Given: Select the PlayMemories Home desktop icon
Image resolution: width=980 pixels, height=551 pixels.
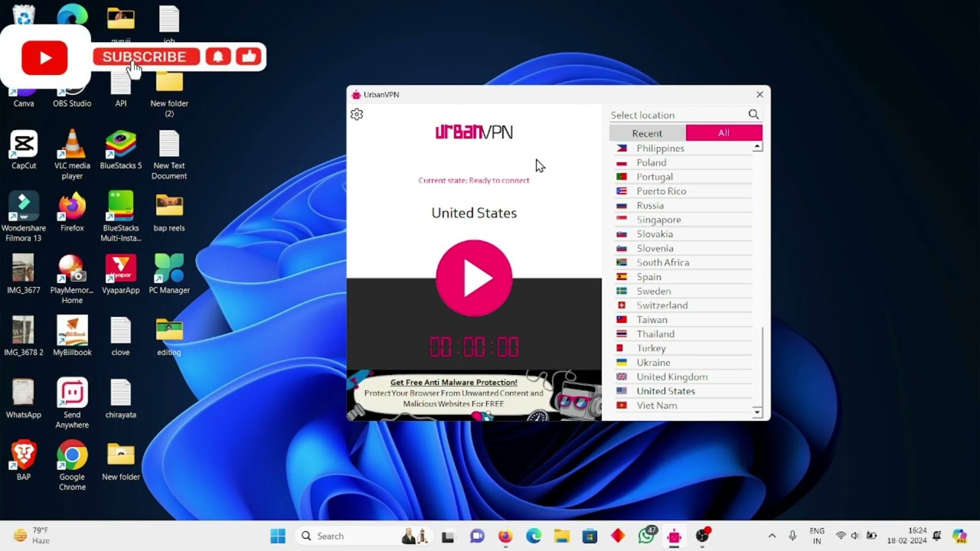Looking at the screenshot, I should tap(72, 279).
